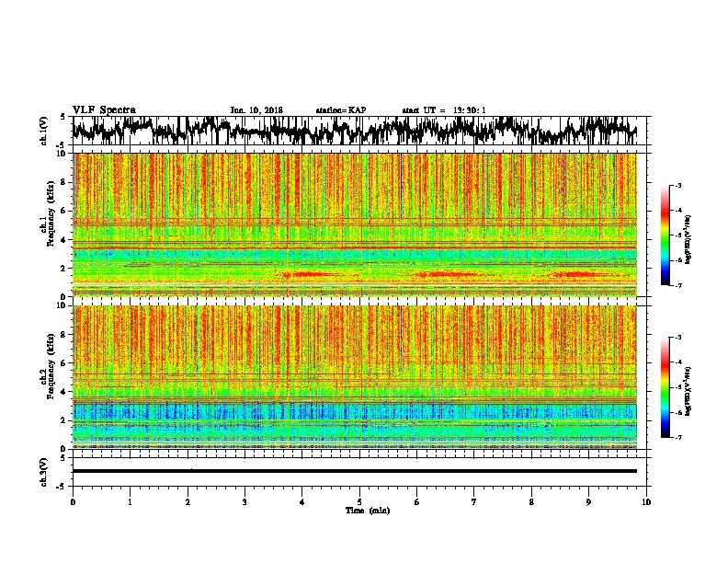Click the "-3" label on the ch.1 colorbar
Viewport: 728px width, 563px height.
[677, 185]
